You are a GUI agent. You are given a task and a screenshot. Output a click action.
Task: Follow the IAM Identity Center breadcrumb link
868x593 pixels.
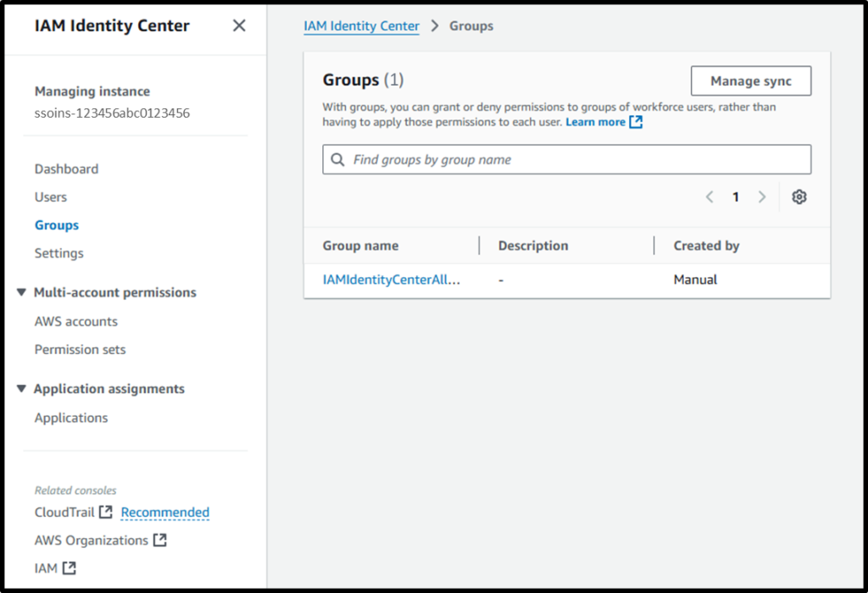(361, 26)
